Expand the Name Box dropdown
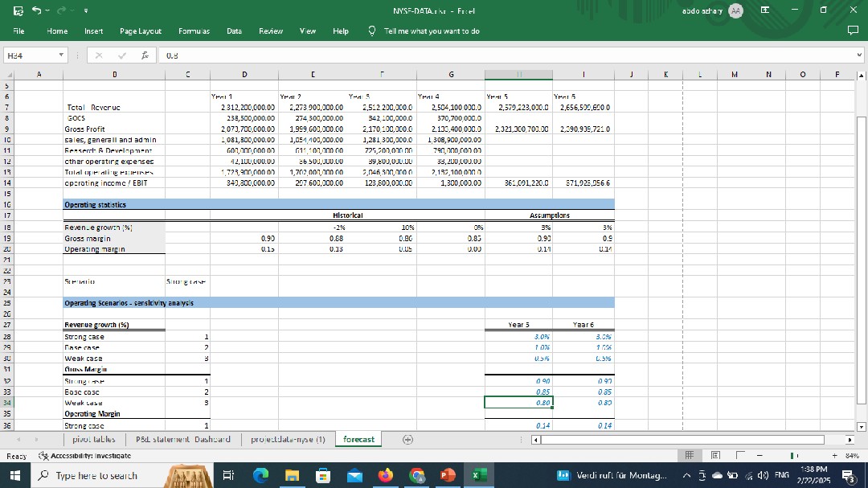 click(x=61, y=56)
